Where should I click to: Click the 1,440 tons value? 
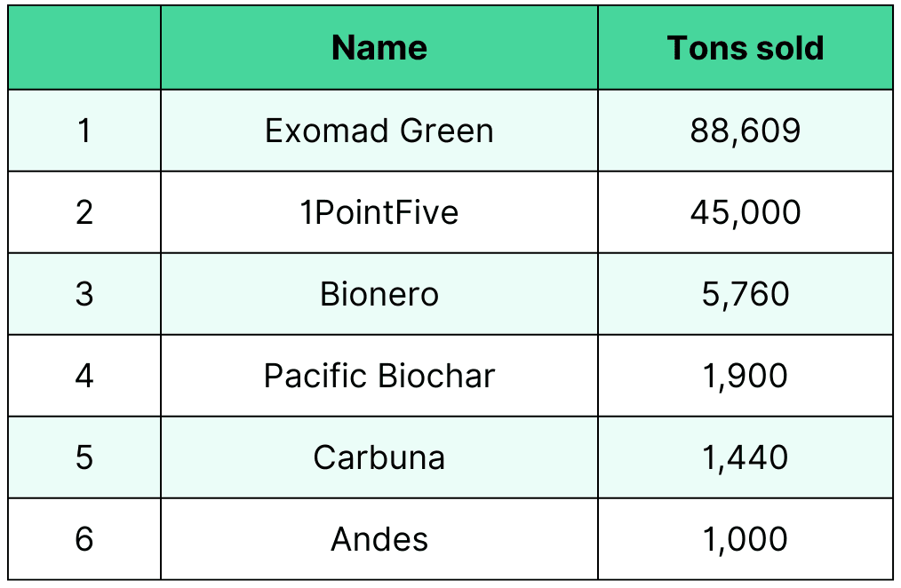click(x=746, y=457)
